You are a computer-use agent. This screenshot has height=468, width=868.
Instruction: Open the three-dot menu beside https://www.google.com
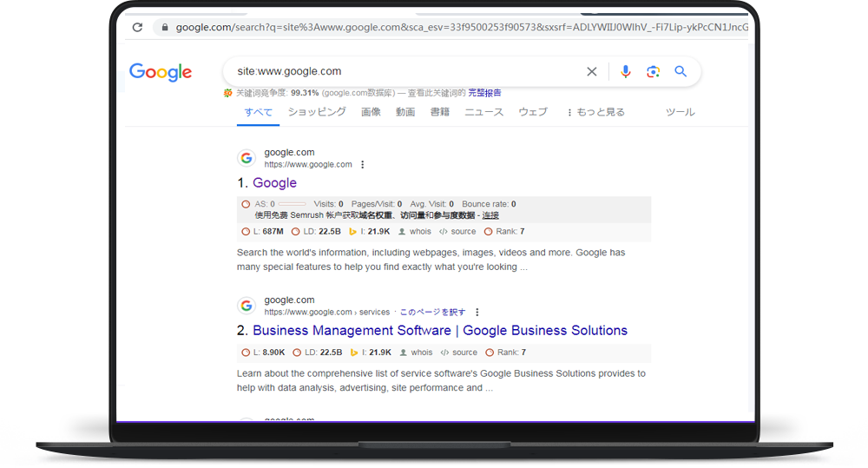(363, 164)
